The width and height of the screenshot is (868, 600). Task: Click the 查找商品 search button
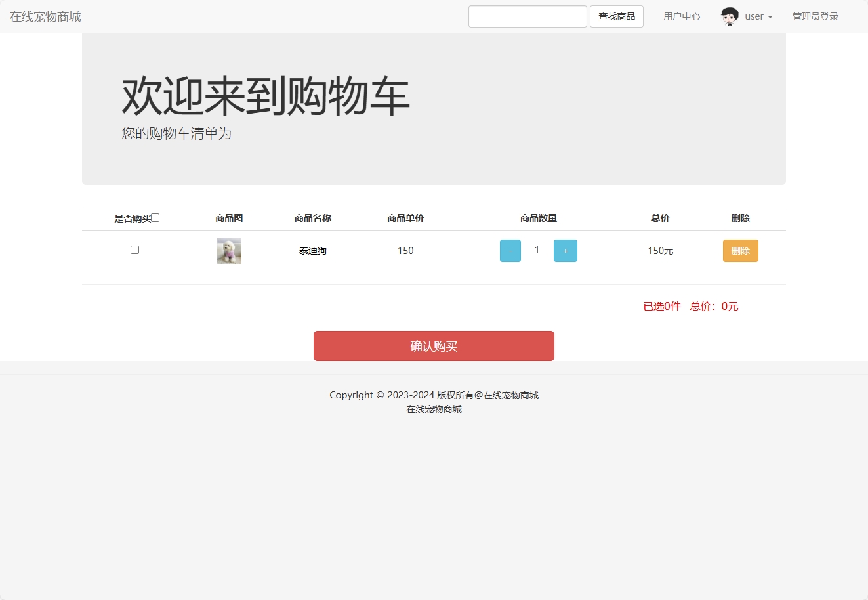(616, 16)
